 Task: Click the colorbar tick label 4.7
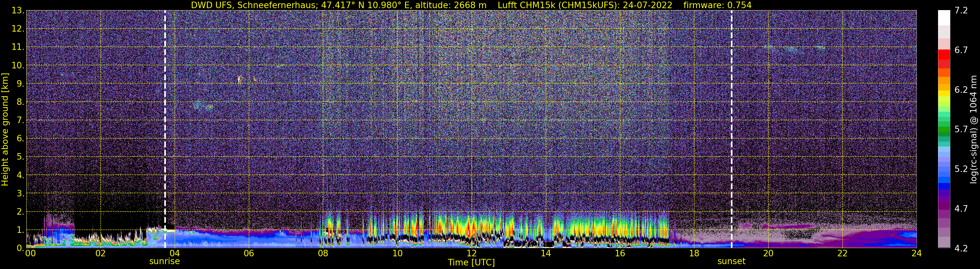[x=961, y=208]
